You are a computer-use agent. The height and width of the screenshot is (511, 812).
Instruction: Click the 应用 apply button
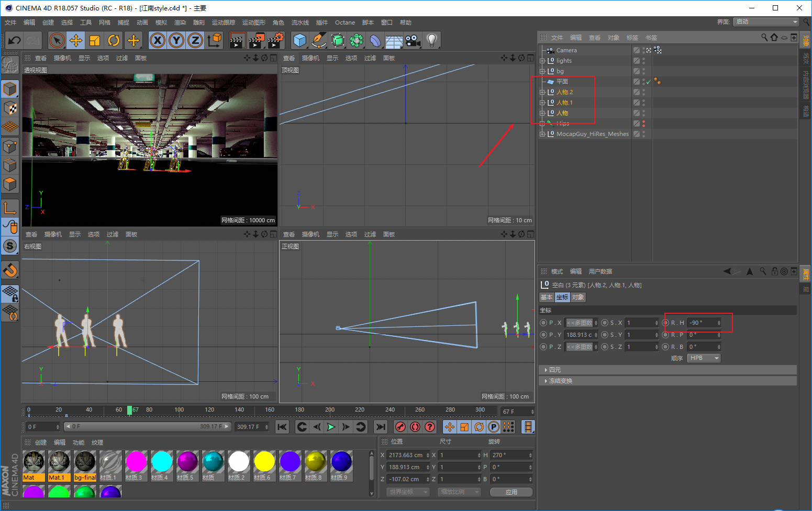tap(511, 492)
